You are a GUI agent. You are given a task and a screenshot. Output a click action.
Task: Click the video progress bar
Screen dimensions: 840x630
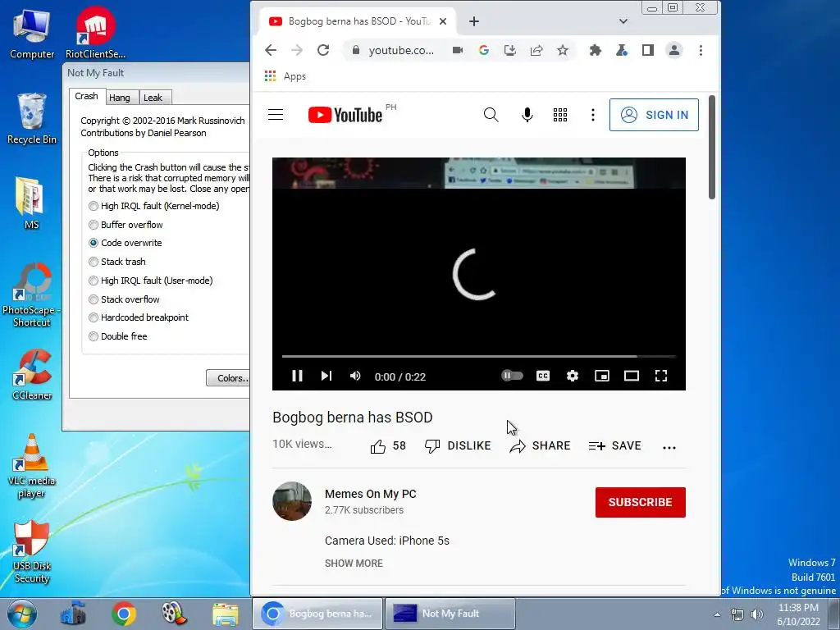pyautogui.click(x=478, y=356)
